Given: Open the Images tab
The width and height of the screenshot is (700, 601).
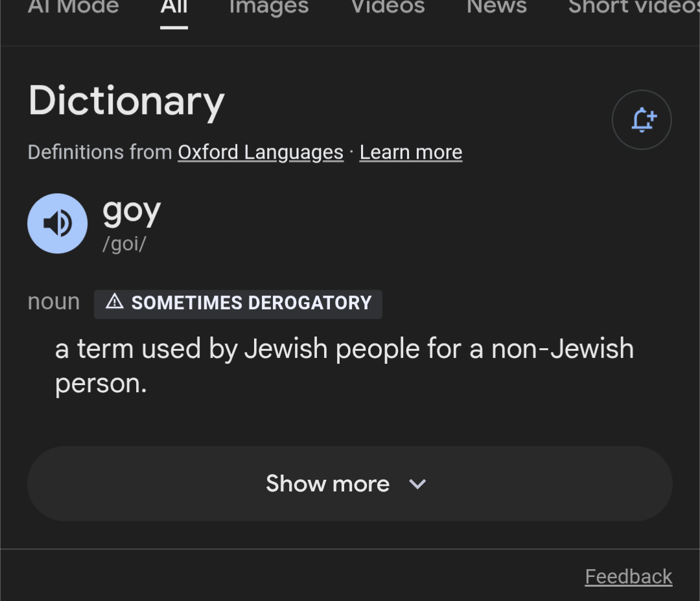Looking at the screenshot, I should pos(269,8).
